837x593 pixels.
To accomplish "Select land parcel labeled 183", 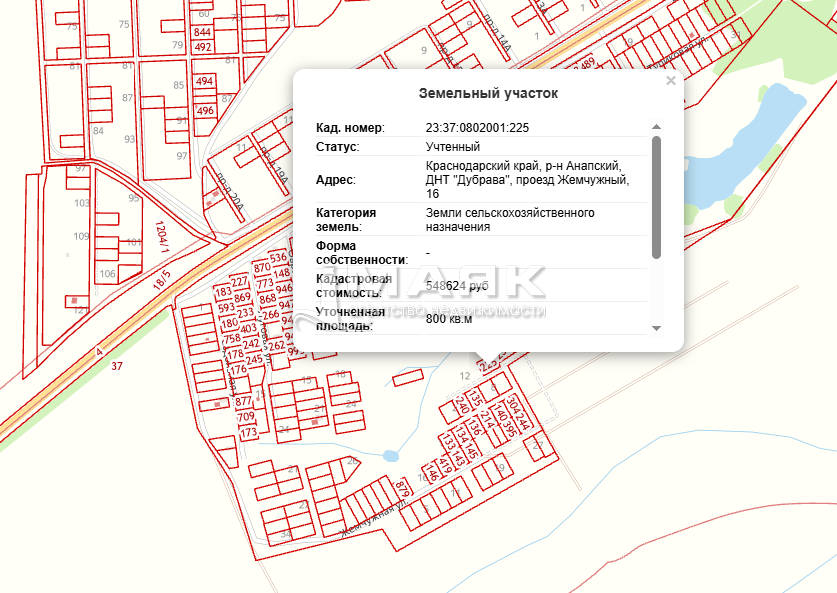I will click(223, 292).
